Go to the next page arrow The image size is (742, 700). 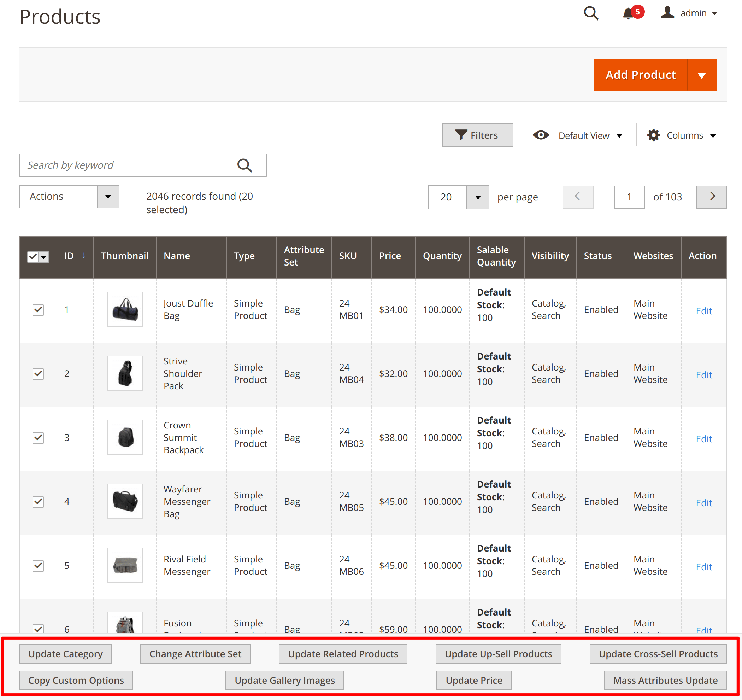tap(711, 197)
